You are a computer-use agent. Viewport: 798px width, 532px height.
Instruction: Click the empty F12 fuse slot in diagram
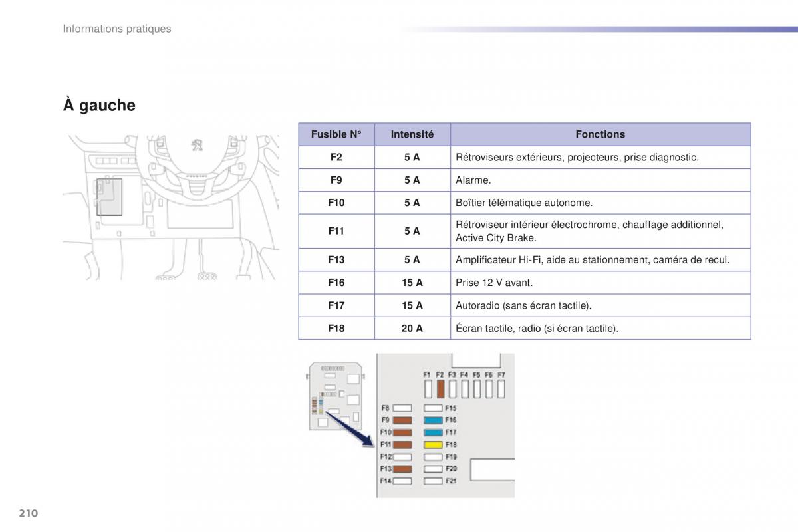(402, 457)
